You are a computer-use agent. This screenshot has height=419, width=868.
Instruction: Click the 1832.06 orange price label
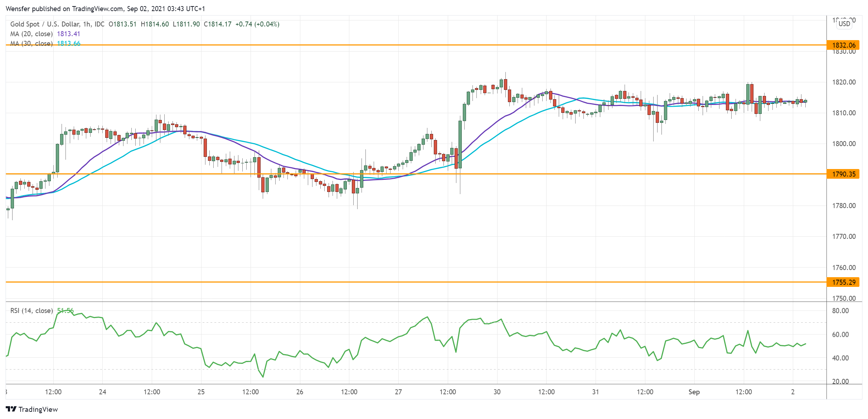(843, 45)
